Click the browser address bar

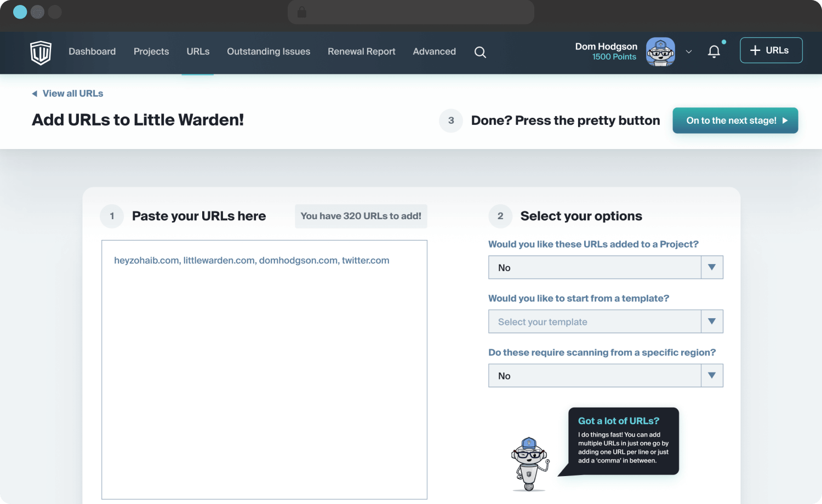pyautogui.click(x=411, y=12)
